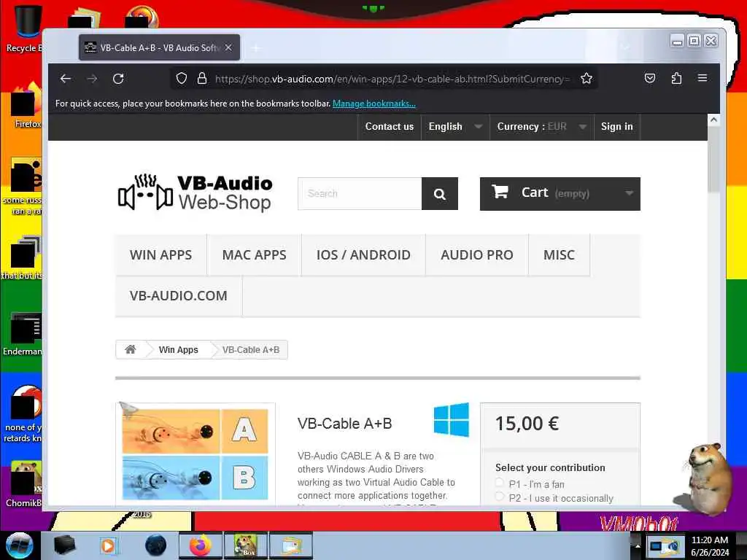Image resolution: width=747 pixels, height=560 pixels.
Task: Click the Contact us link
Action: click(390, 127)
